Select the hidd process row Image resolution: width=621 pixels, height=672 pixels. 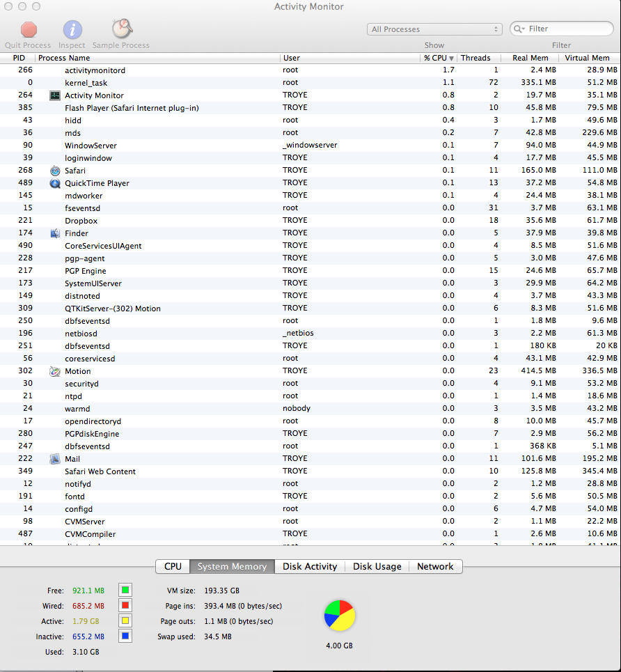[310, 120]
